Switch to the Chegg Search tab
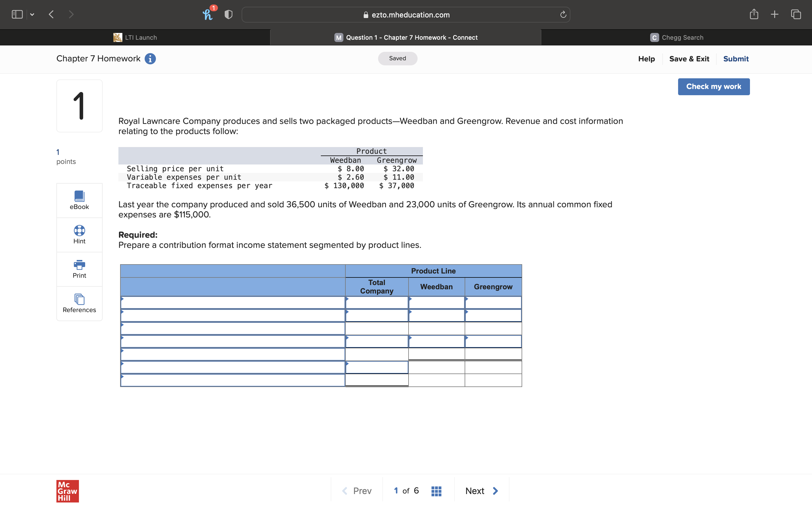This screenshot has width=812, height=507. 676,37
